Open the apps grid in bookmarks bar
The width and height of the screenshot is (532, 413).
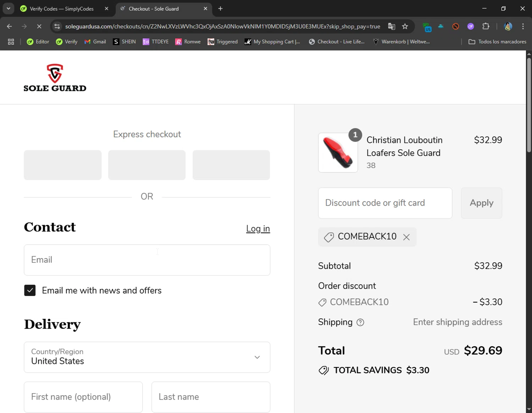(11, 41)
